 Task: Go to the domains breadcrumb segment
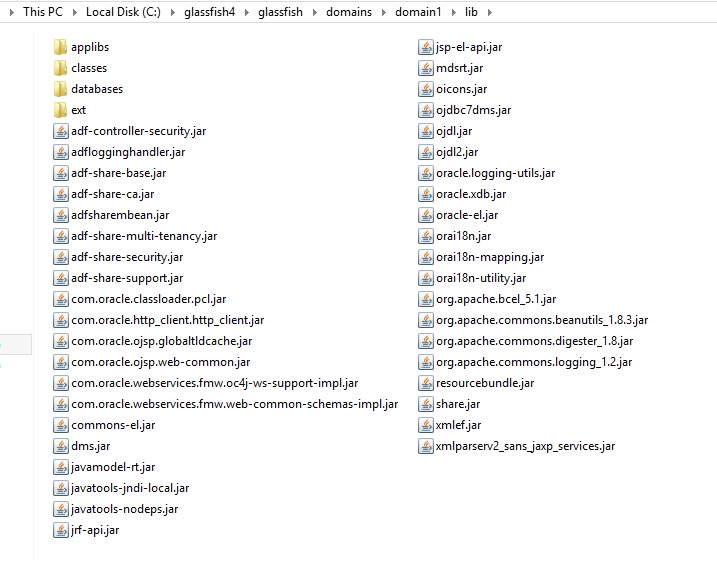(x=348, y=12)
